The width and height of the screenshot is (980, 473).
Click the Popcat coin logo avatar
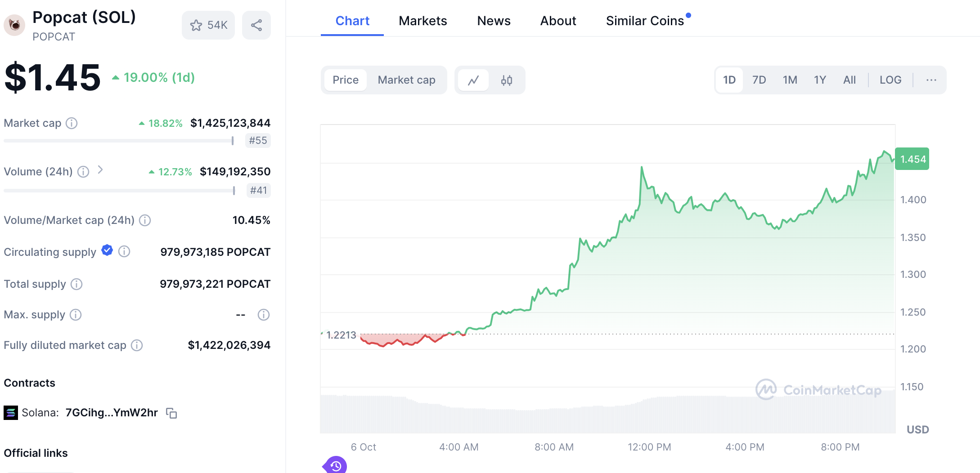pos(14,25)
